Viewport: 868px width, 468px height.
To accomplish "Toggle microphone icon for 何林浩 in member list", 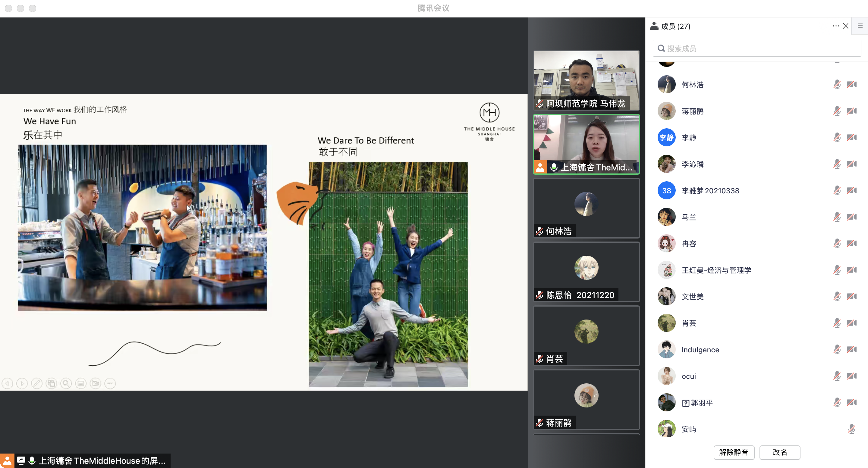I will tap(837, 85).
